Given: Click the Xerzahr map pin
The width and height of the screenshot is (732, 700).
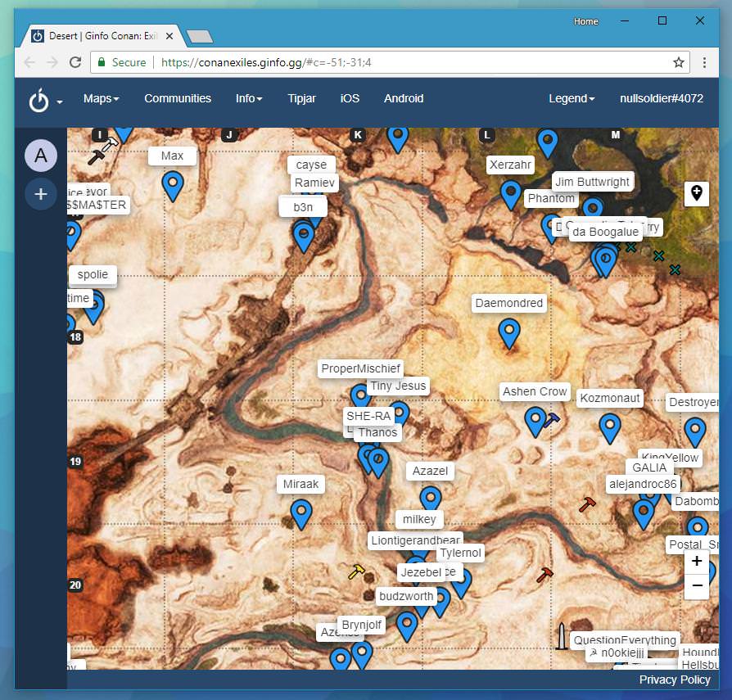Looking at the screenshot, I should tap(511, 195).
